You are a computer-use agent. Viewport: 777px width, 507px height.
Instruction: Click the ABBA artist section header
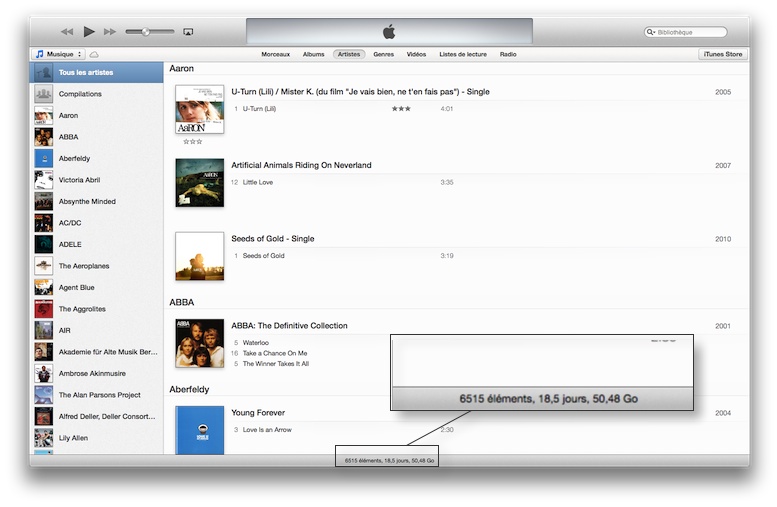(181, 302)
